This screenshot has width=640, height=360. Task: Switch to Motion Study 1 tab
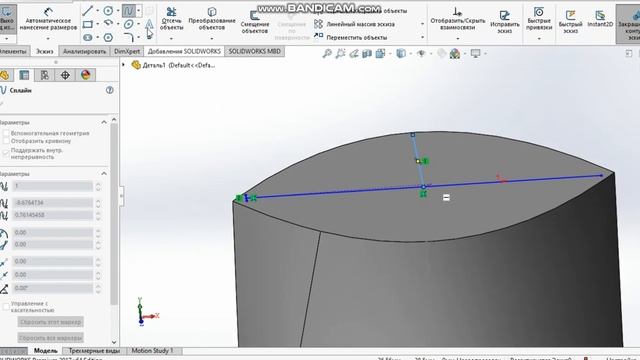pyautogui.click(x=152, y=351)
